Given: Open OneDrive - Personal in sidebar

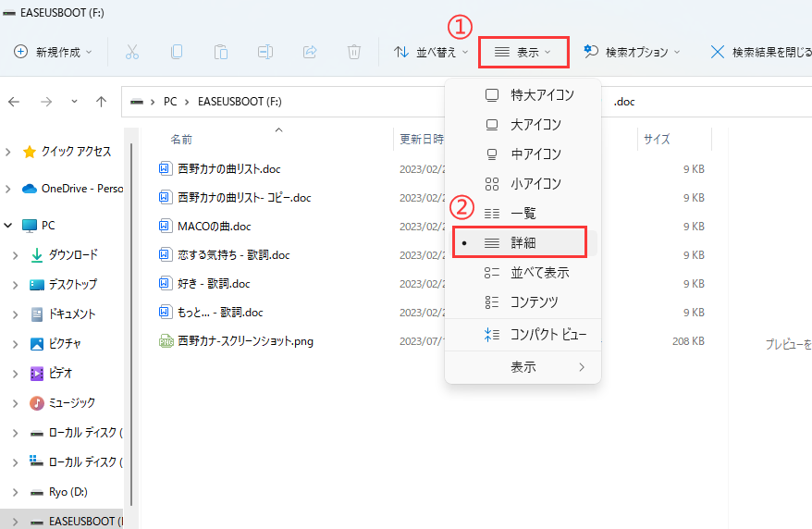Looking at the screenshot, I should pos(82,189).
